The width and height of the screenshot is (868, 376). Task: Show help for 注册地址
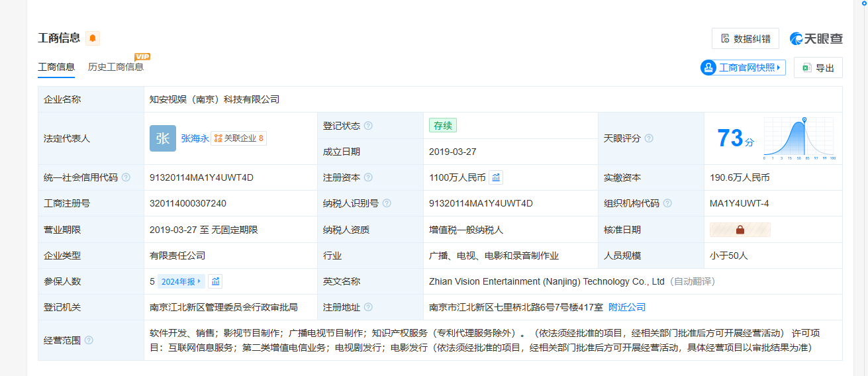coord(368,307)
